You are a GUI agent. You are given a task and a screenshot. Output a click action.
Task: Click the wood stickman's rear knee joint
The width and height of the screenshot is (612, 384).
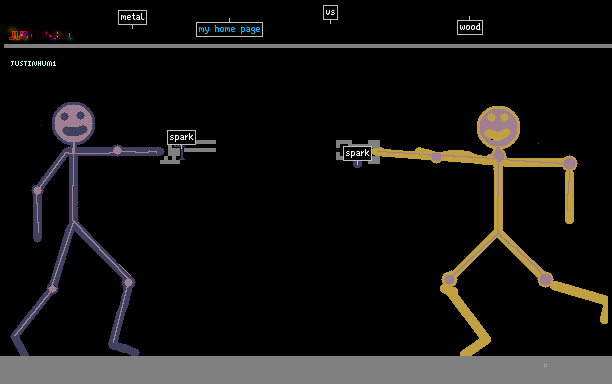tap(545, 279)
